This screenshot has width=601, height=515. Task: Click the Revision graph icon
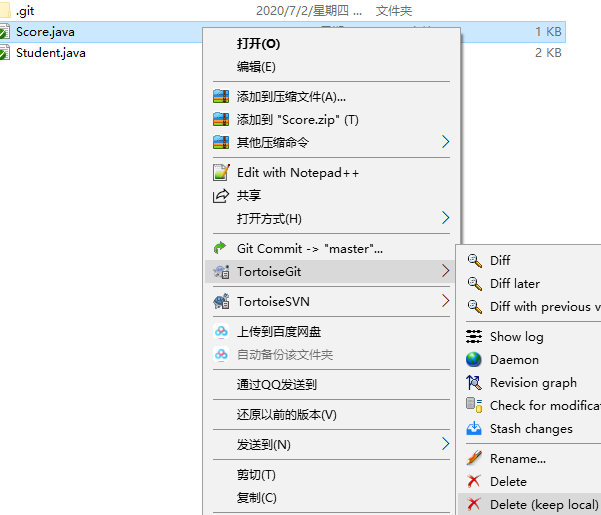click(x=474, y=382)
